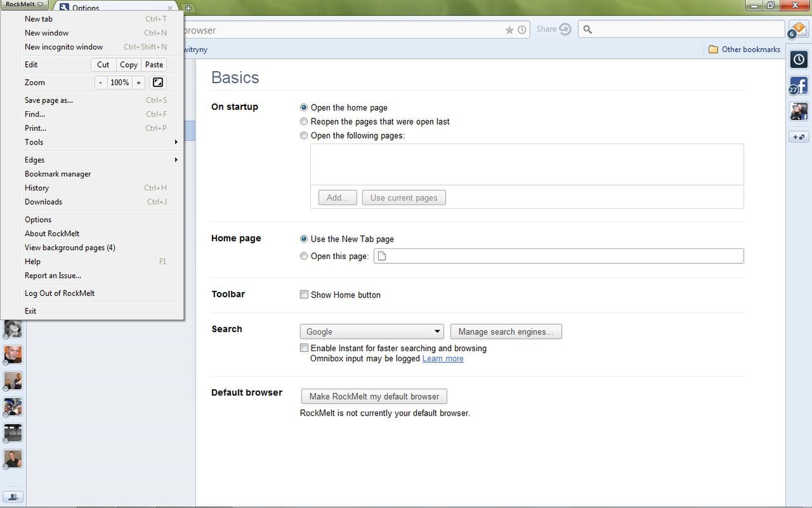
Task: Select friend avatar with orange background
Action: point(13,354)
